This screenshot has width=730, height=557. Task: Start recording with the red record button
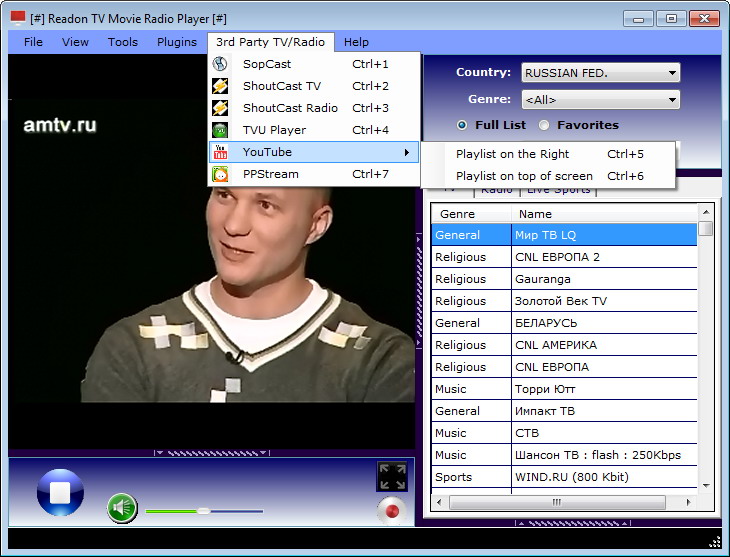(392, 511)
